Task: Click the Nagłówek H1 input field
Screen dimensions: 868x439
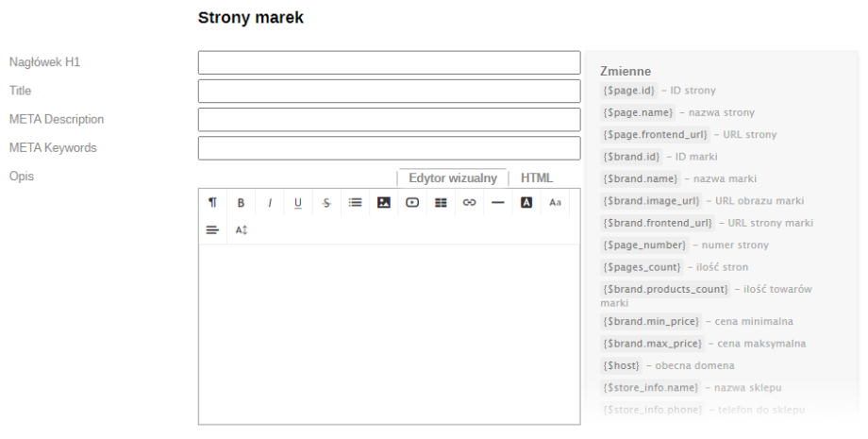Action: (x=389, y=62)
